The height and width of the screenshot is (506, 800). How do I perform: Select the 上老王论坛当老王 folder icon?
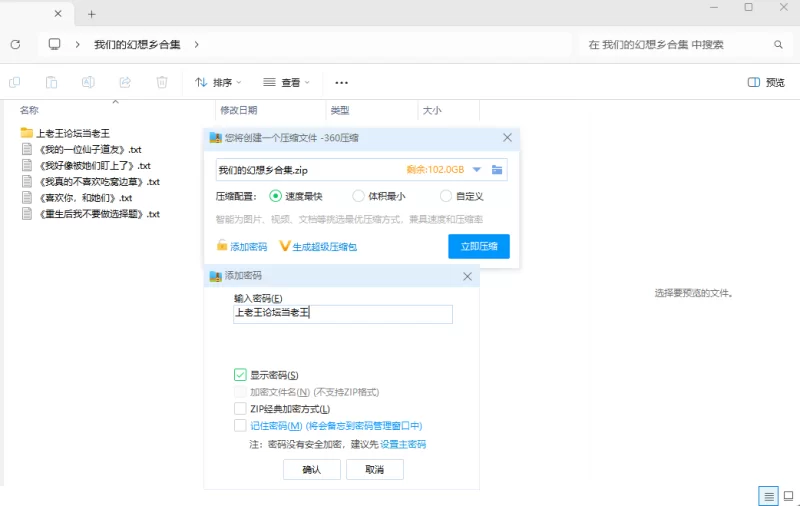(x=27, y=133)
